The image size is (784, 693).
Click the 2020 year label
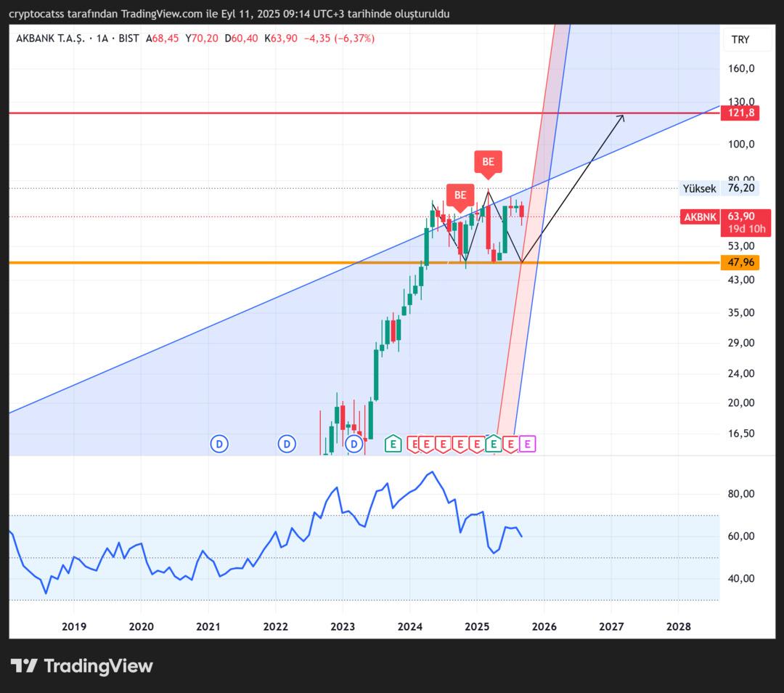pos(141,626)
